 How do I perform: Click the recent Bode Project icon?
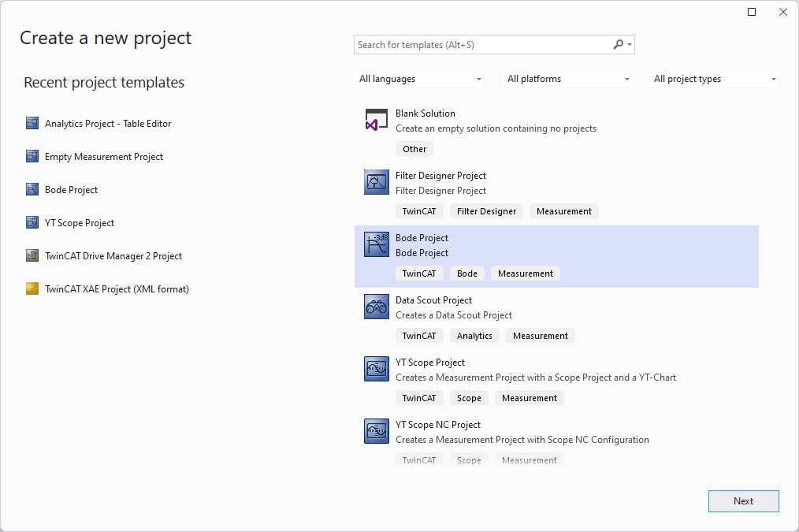32,190
